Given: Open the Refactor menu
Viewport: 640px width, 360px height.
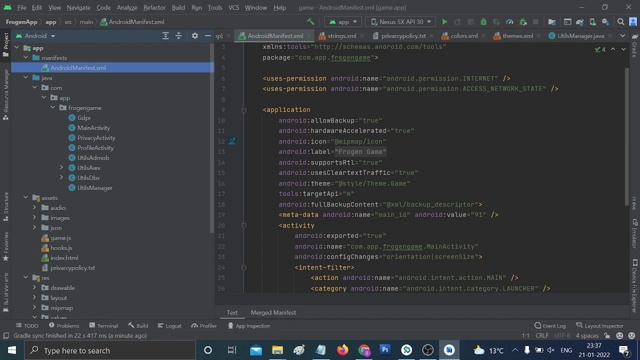Looking at the screenshot, I should click(x=154, y=8).
